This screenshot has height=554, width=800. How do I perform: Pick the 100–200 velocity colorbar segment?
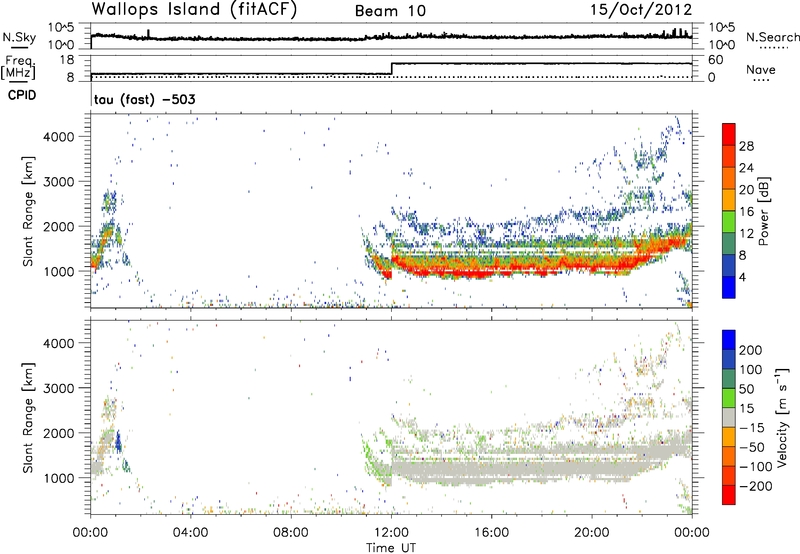[x=729, y=359]
